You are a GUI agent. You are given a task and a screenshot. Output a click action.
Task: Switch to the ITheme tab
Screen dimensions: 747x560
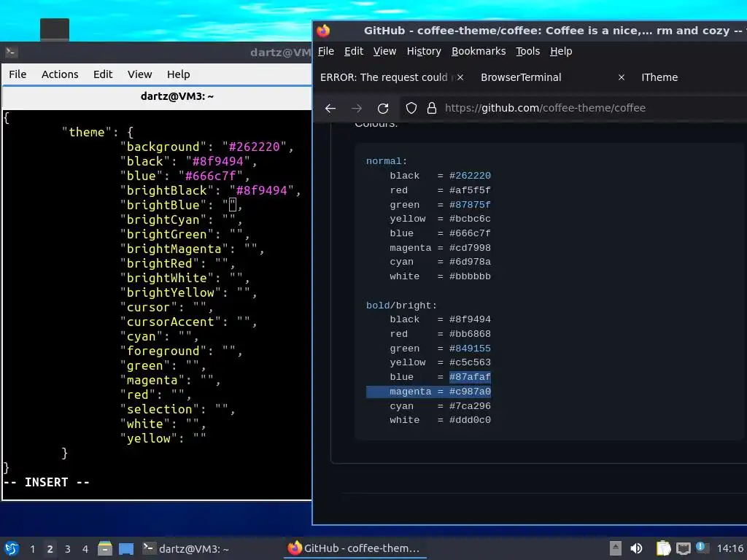pyautogui.click(x=659, y=77)
